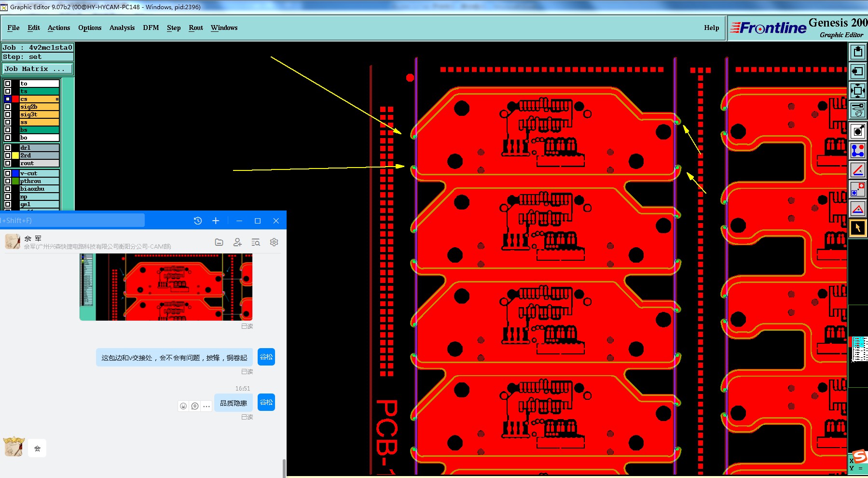Click the 品质隐患 message bubble
868x478 pixels.
[x=234, y=403]
